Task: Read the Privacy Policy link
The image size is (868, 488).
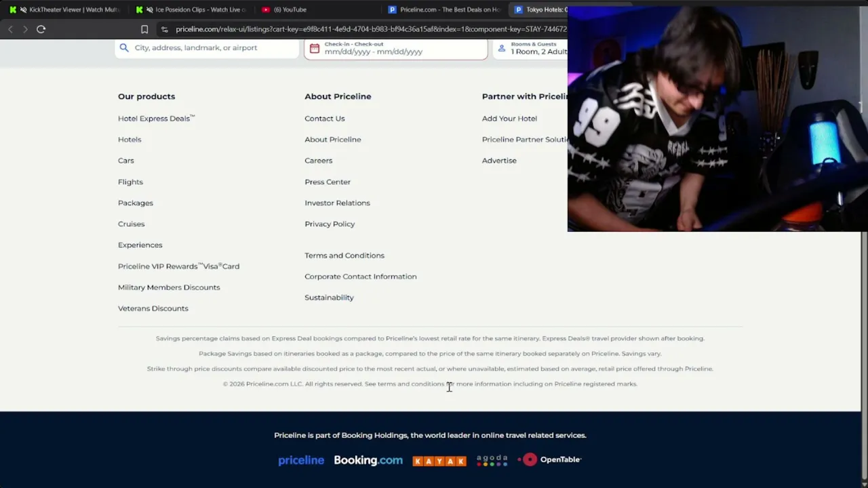Action: click(330, 224)
